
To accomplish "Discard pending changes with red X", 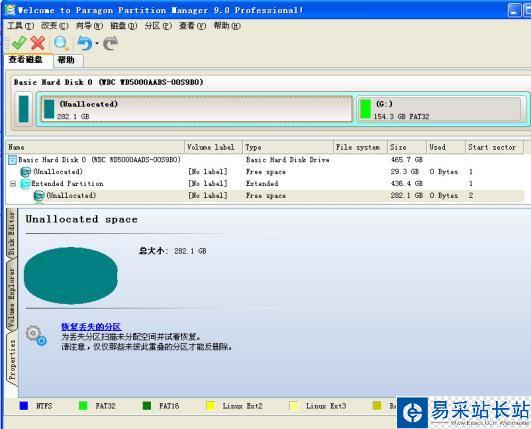I will pyautogui.click(x=38, y=43).
